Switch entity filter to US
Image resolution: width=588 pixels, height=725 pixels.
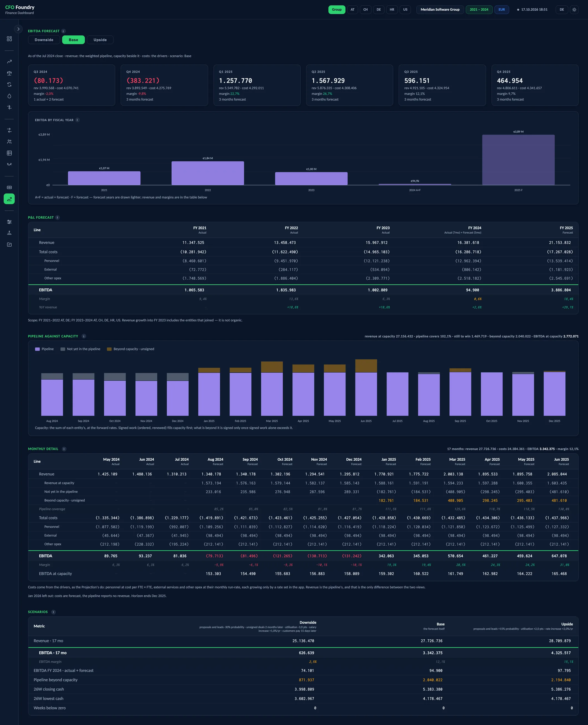[x=405, y=9]
